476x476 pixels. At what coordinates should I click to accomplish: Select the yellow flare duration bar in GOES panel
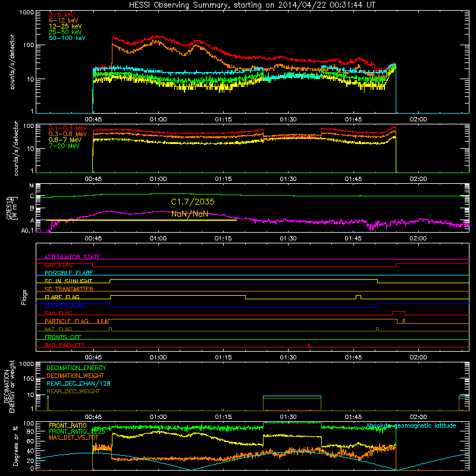tap(141, 220)
